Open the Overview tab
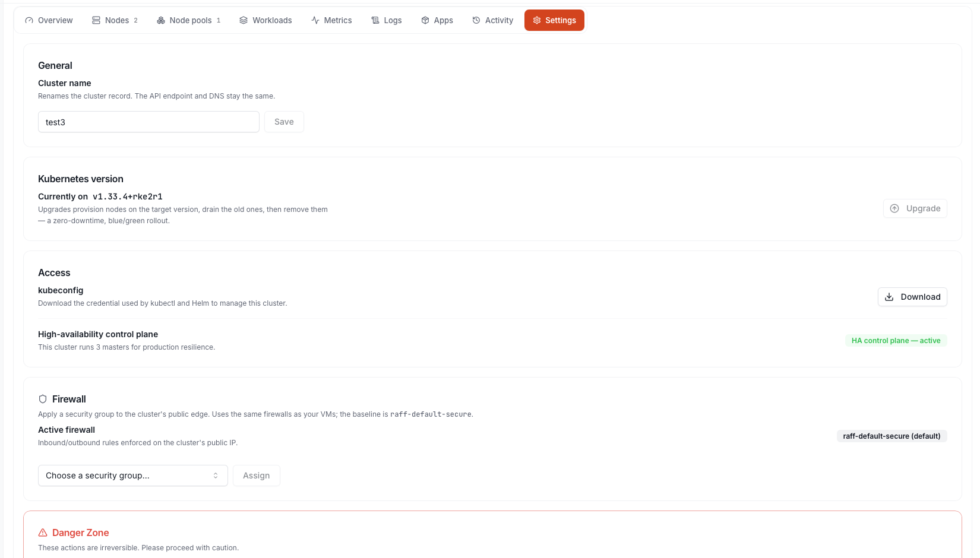Image resolution: width=980 pixels, height=558 pixels. [x=49, y=20]
